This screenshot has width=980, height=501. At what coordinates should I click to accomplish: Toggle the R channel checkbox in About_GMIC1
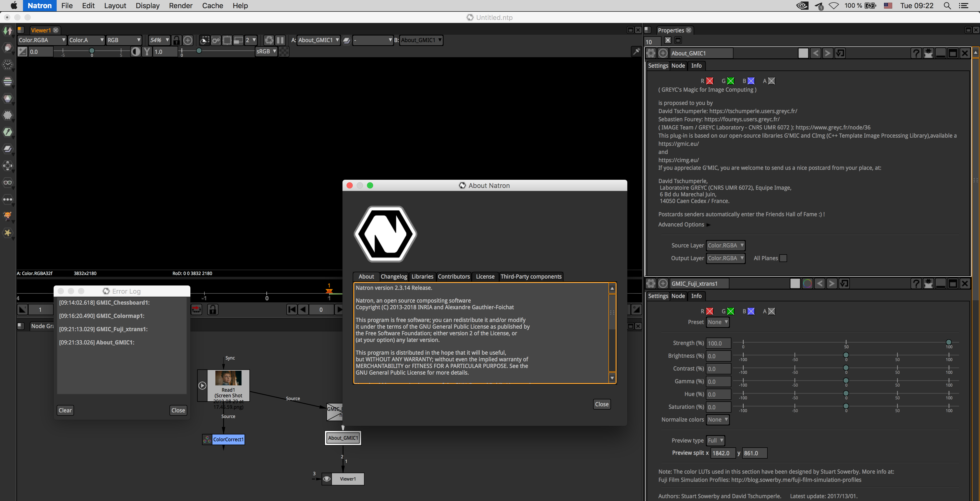tap(710, 81)
